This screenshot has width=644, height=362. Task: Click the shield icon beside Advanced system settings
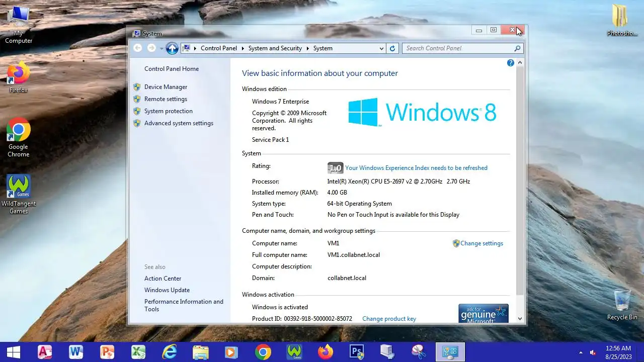tap(137, 123)
